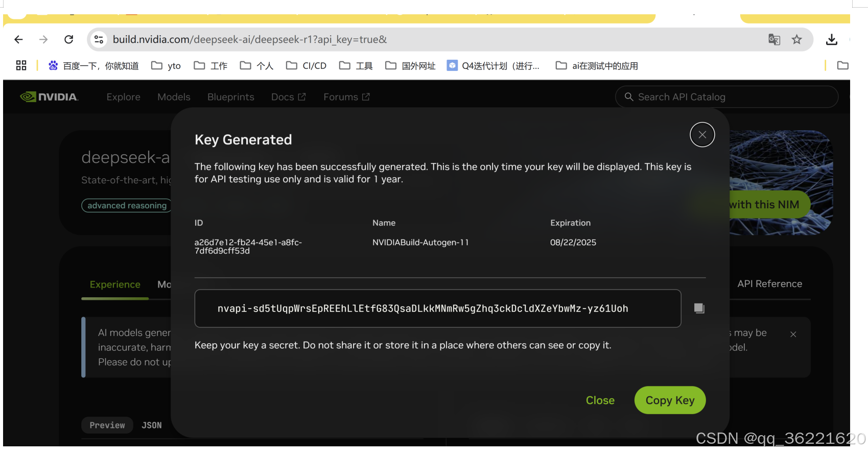Click the address bar URL
This screenshot has width=868, height=454.
(x=250, y=39)
